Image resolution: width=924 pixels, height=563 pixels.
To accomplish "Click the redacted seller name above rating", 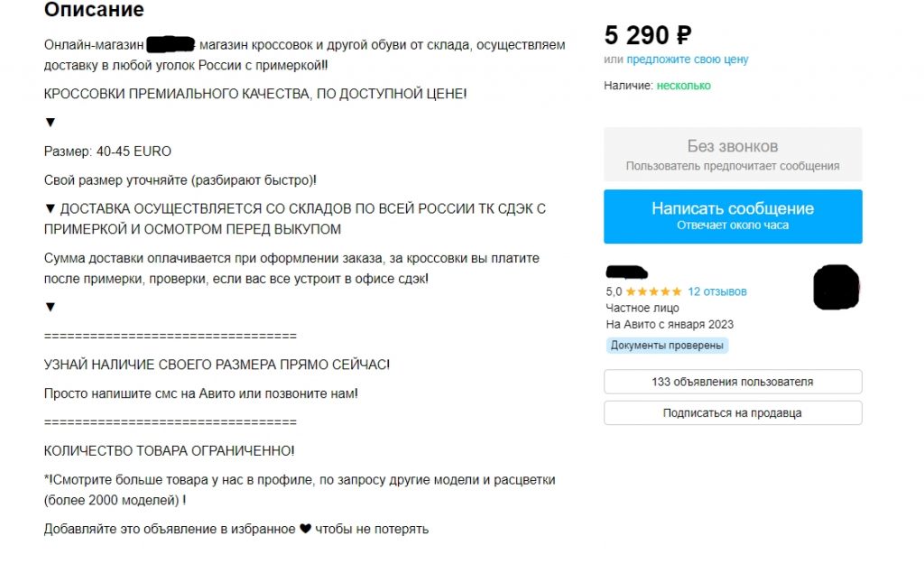I will pos(627,272).
